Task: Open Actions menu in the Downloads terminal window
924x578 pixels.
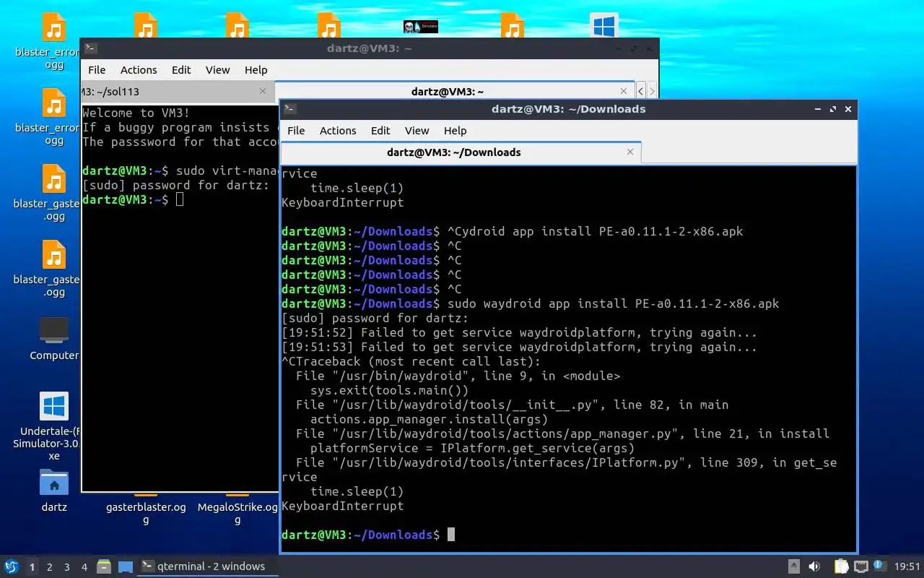Action: coord(338,131)
